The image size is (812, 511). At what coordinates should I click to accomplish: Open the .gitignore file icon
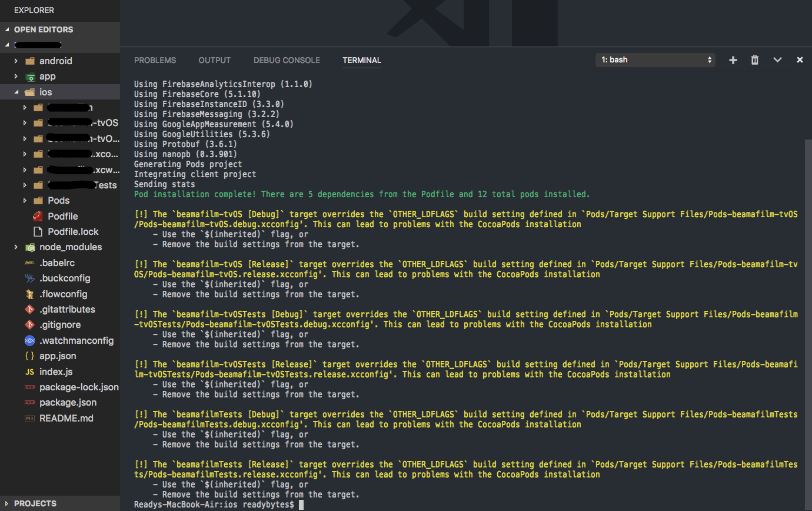pos(29,325)
